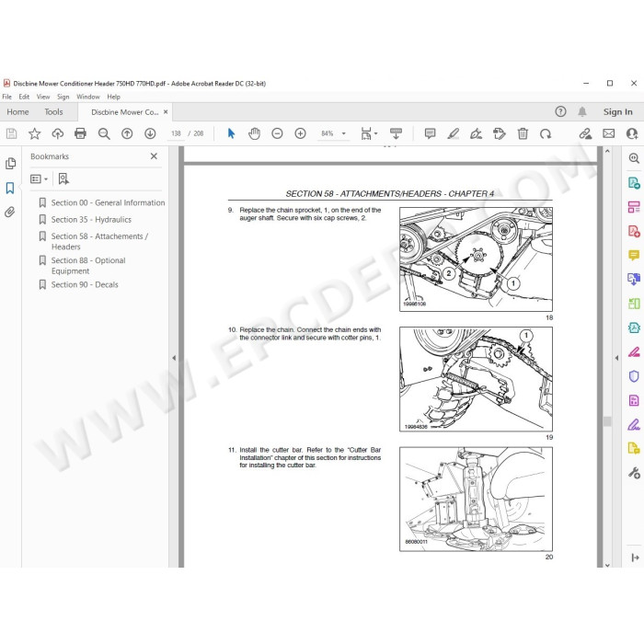This screenshot has width=644, height=644.
Task: Toggle scrolling mode icon
Action: coord(396,133)
